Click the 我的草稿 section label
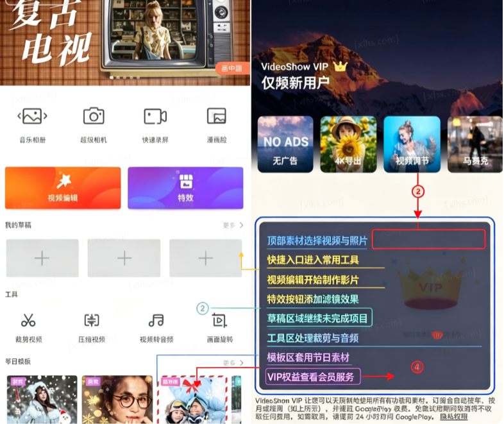Image resolution: width=504 pixels, height=424 pixels. click(x=18, y=225)
